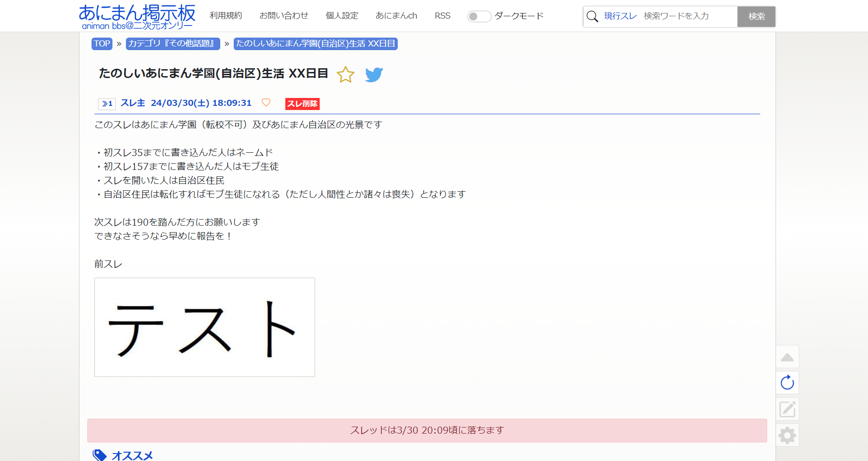Viewport: 868px width, 461px height.
Task: Click the TOP breadcrumb link
Action: coord(102,44)
